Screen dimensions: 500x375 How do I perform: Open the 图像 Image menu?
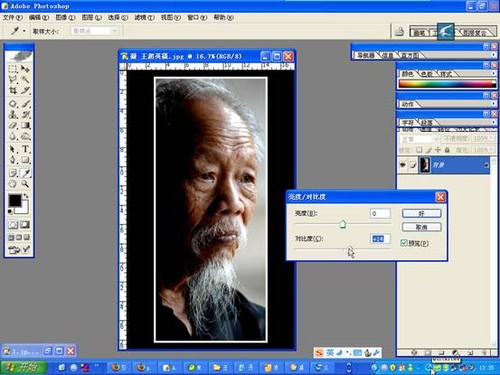tap(65, 17)
